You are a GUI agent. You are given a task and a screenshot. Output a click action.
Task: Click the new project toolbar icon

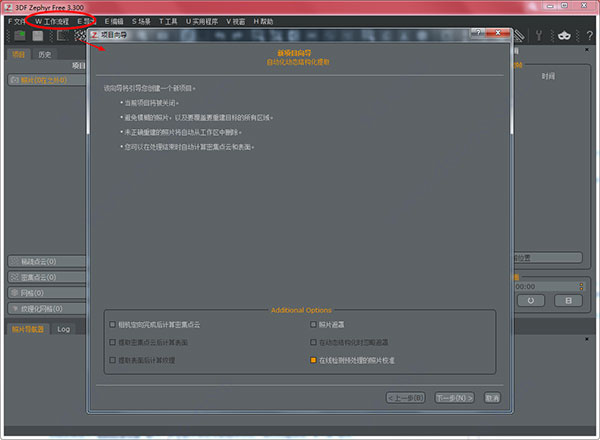pyautogui.click(x=20, y=36)
